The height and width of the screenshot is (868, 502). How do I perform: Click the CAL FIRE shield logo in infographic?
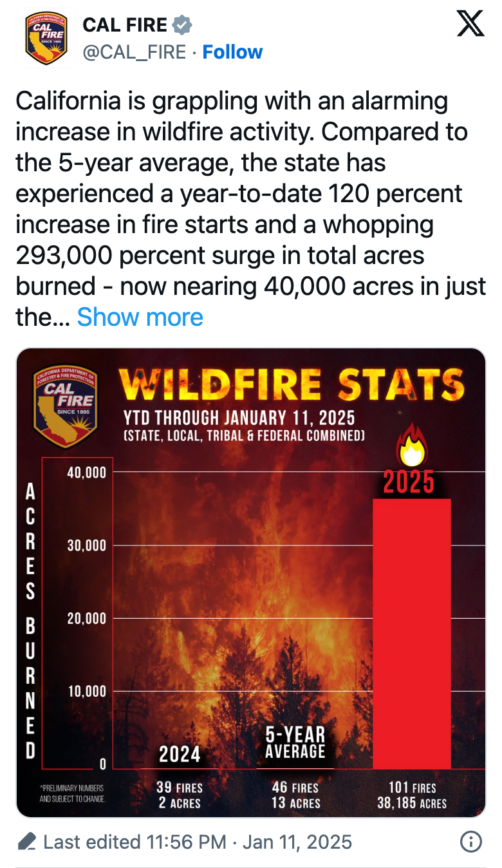tap(64, 408)
